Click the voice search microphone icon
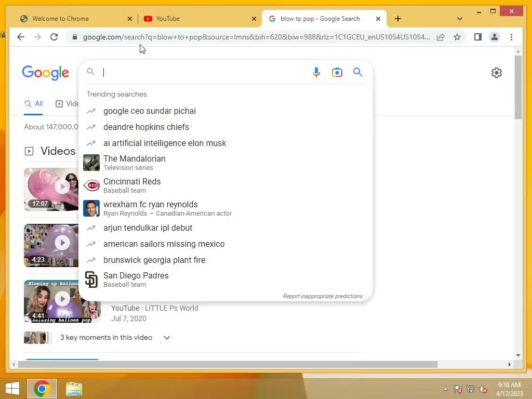Viewport: 532px width, 399px height. [316, 72]
